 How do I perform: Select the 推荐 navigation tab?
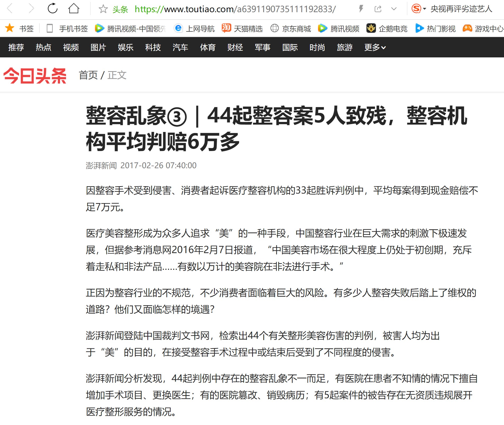16,47
